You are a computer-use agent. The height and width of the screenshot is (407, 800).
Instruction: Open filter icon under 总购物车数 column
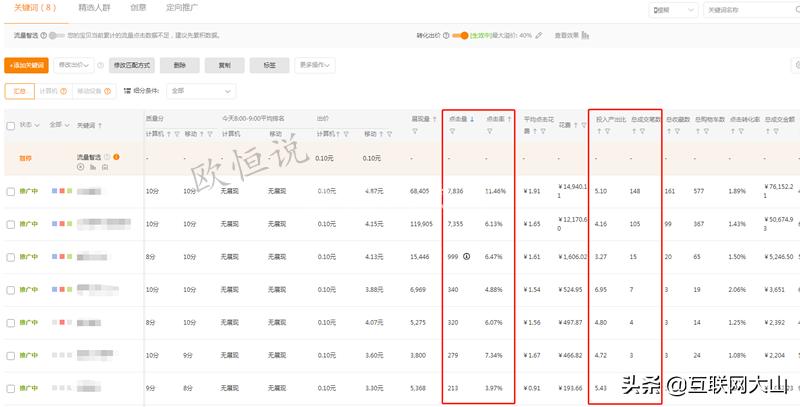[706, 132]
